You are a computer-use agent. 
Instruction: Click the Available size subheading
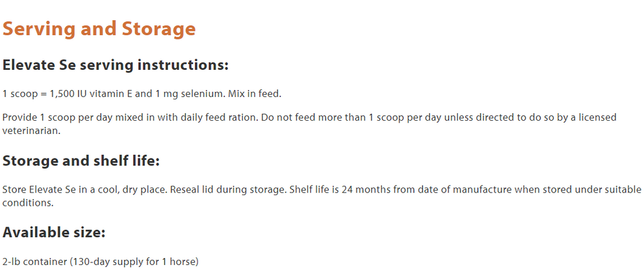(54, 233)
